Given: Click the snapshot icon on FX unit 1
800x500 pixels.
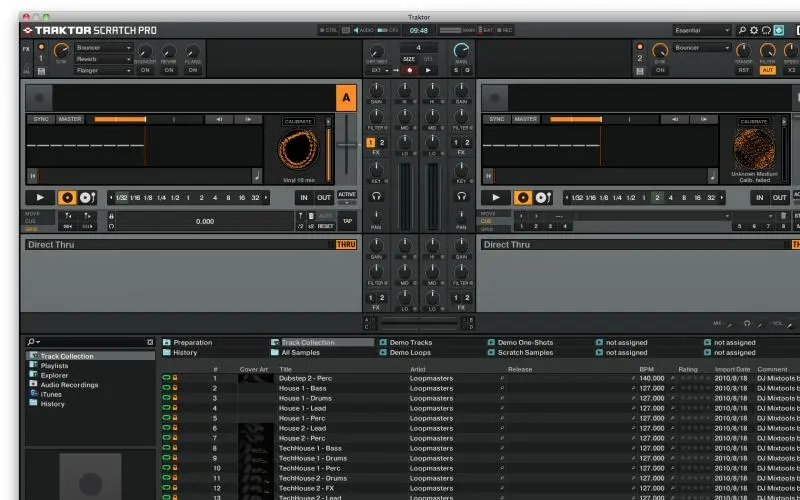Looking at the screenshot, I should click(40, 71).
